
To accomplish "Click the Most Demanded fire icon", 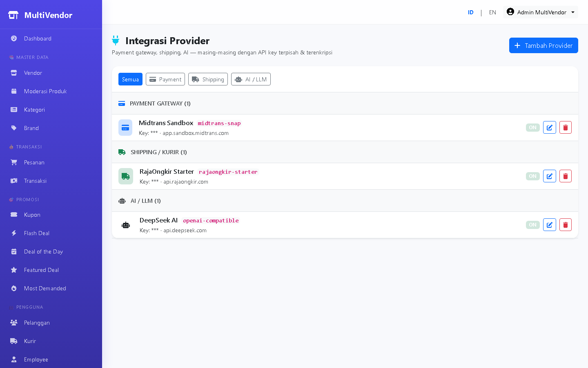I will (x=14, y=288).
